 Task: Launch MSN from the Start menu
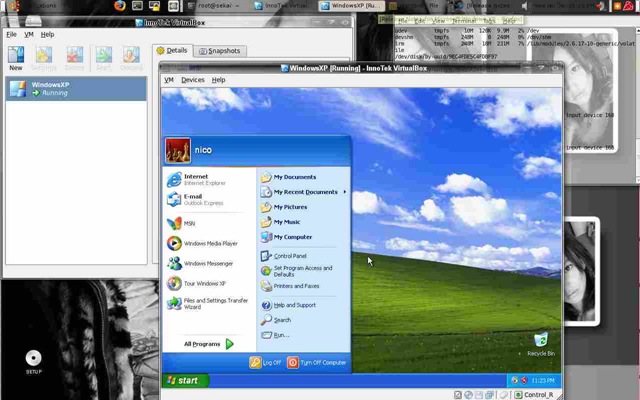click(x=188, y=223)
